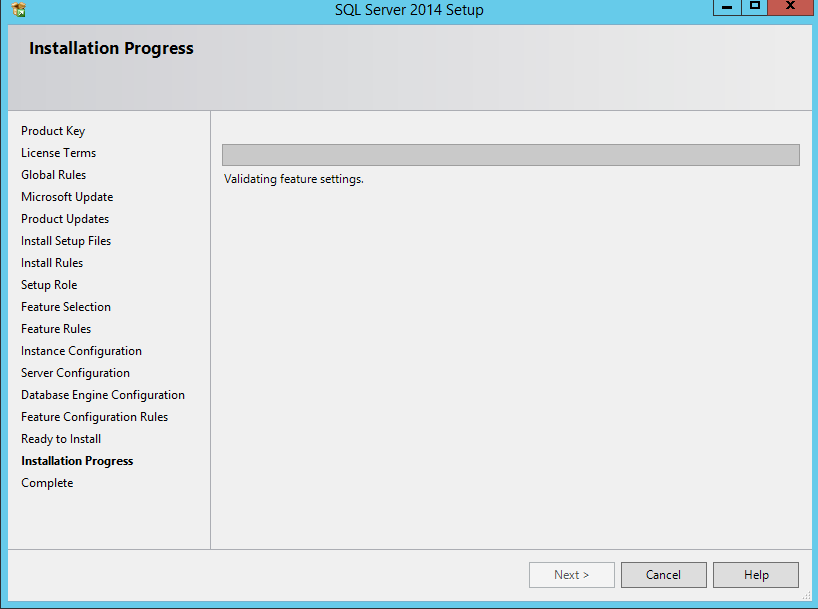
Task: Select the Ready to Install step
Action: click(x=61, y=439)
